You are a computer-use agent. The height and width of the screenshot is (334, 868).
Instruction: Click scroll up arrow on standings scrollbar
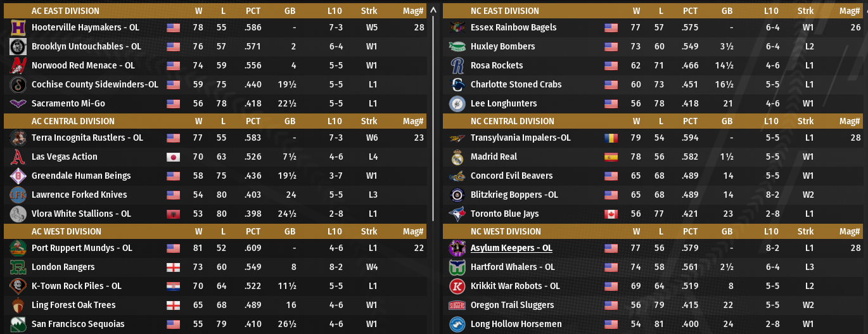pyautogui.click(x=433, y=10)
